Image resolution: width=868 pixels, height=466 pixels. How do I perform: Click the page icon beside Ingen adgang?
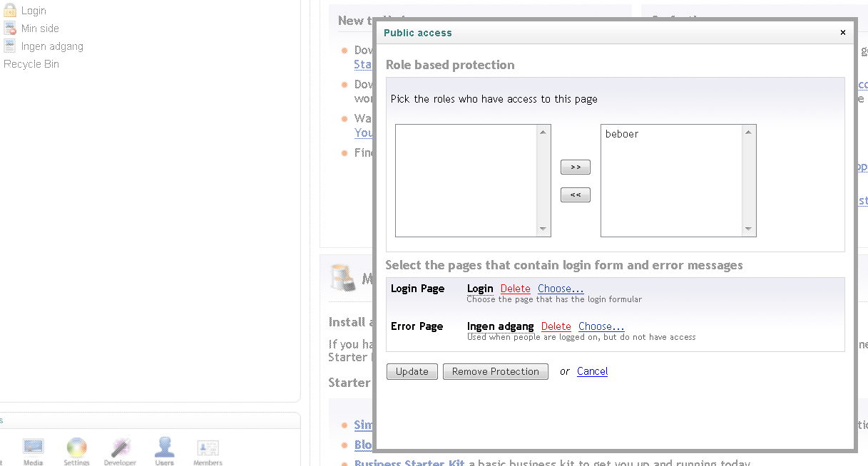9,46
